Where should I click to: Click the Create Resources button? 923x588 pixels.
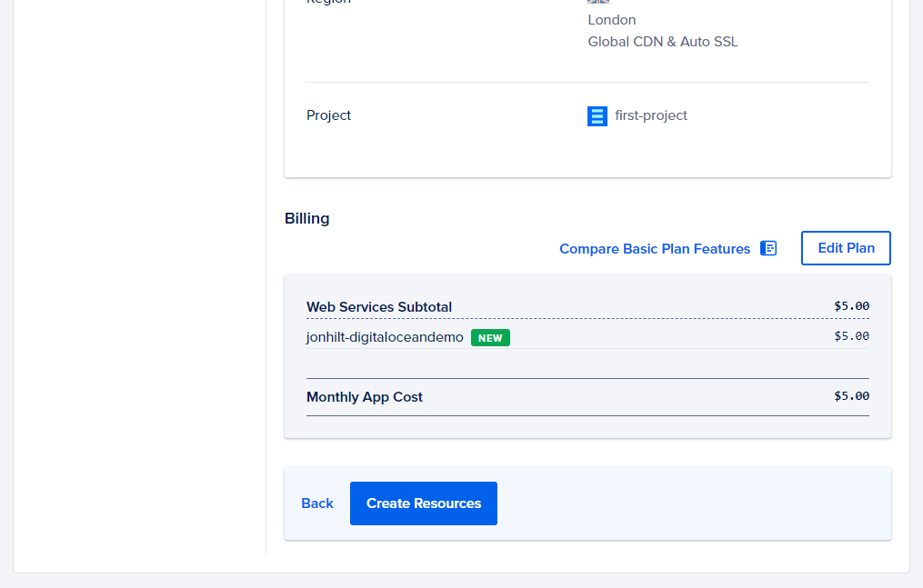[x=423, y=503]
